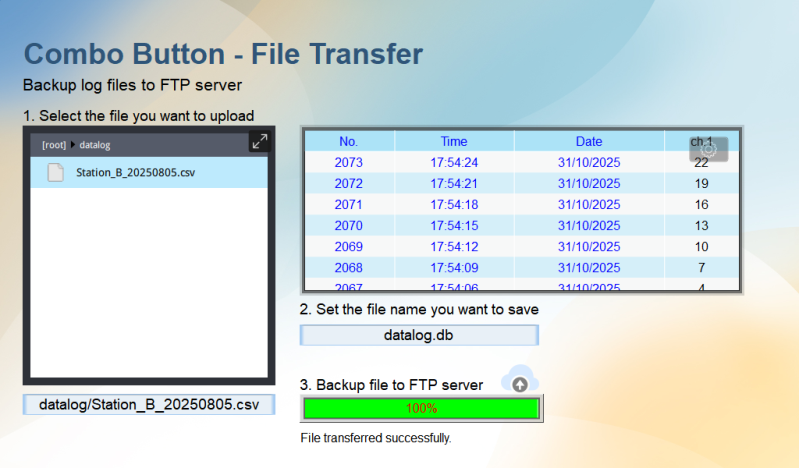This screenshot has width=799, height=468.
Task: Open the datalog breadcrumb folder
Action: tap(95, 145)
